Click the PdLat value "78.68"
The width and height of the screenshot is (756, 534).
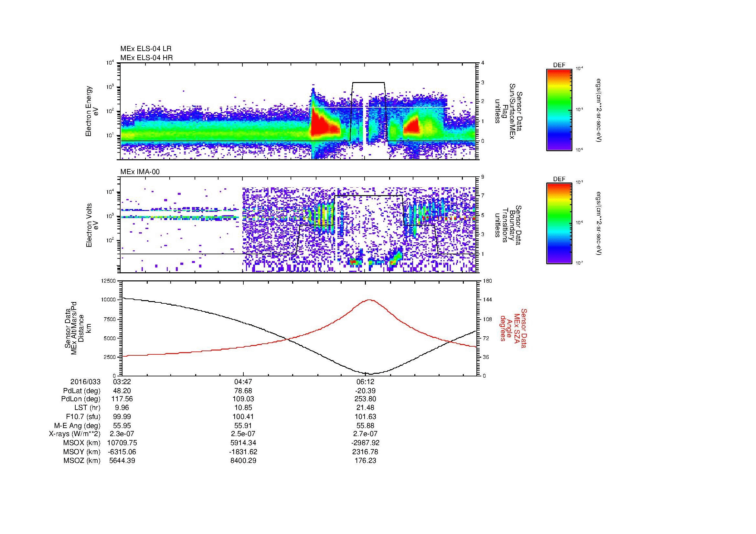pyautogui.click(x=243, y=391)
